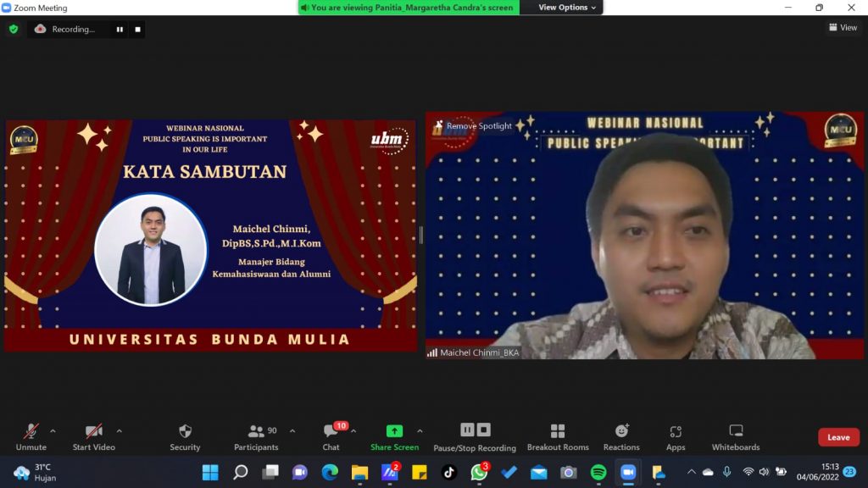Click the spotlighted speaker video tile
Image resolution: width=868 pixels, height=488 pixels.
pos(644,236)
